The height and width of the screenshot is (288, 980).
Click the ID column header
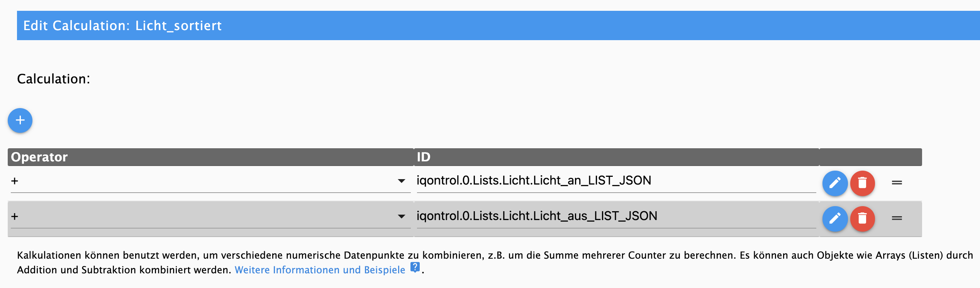pyautogui.click(x=424, y=157)
